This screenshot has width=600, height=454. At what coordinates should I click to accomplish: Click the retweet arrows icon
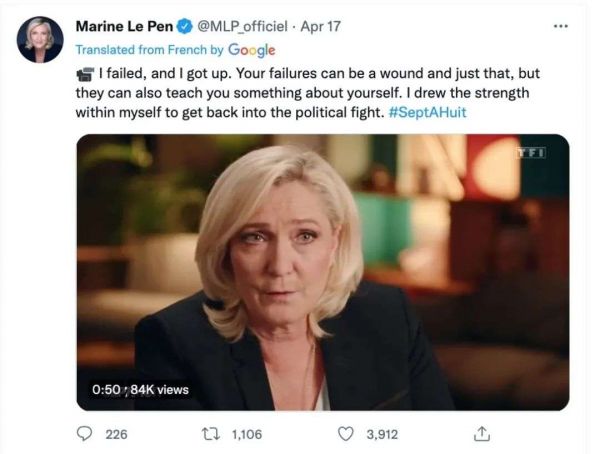click(211, 433)
